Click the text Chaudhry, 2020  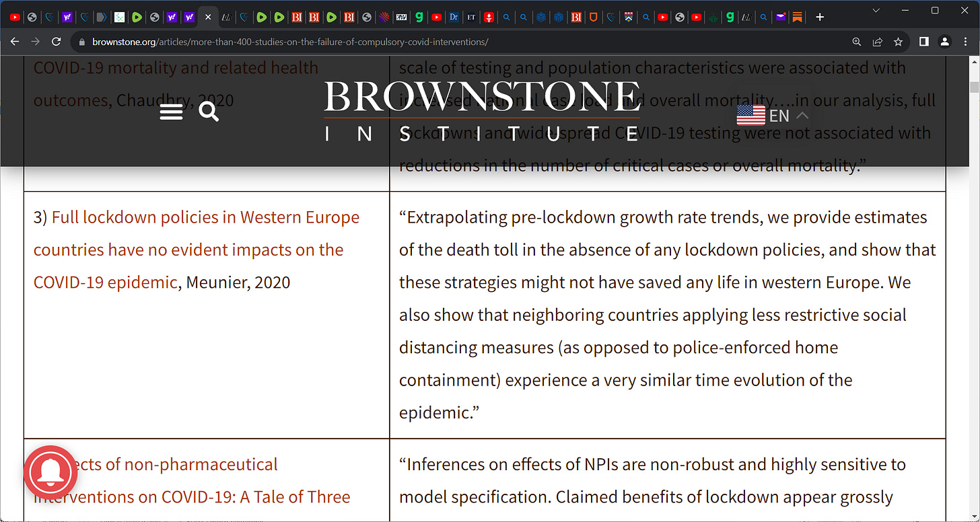(175, 100)
